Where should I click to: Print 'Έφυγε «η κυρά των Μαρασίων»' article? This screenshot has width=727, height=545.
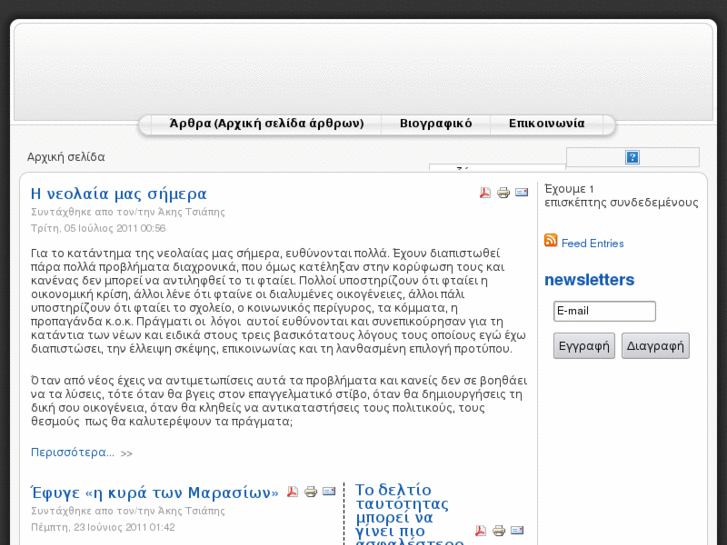tap(311, 491)
